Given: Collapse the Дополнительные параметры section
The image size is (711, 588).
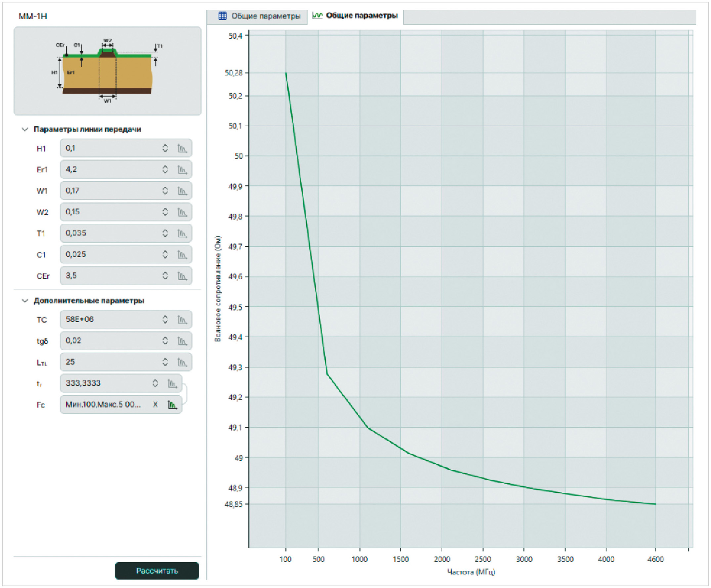Looking at the screenshot, I should [25, 301].
